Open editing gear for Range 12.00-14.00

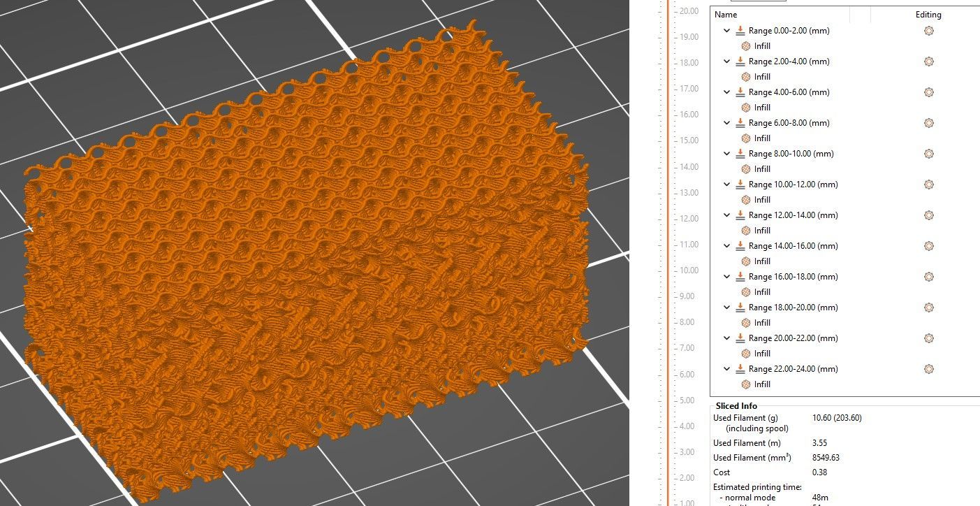[x=928, y=215]
